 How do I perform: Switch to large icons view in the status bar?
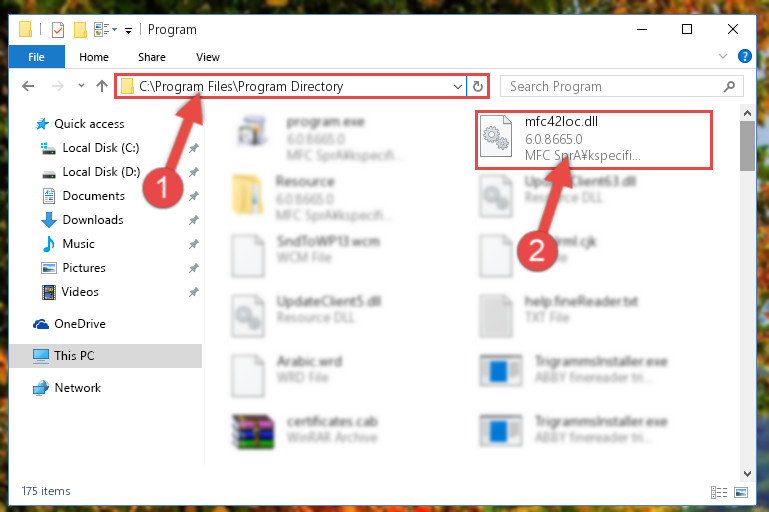pos(741,492)
